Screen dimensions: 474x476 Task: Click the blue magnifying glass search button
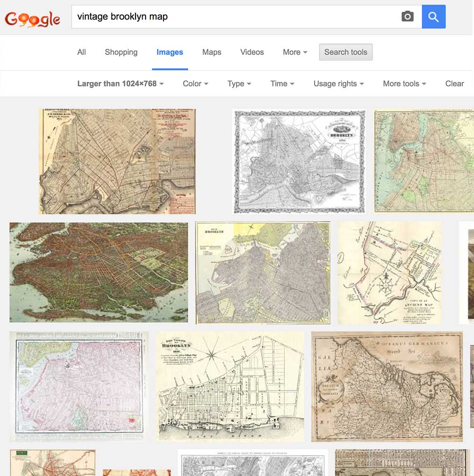pos(433,16)
